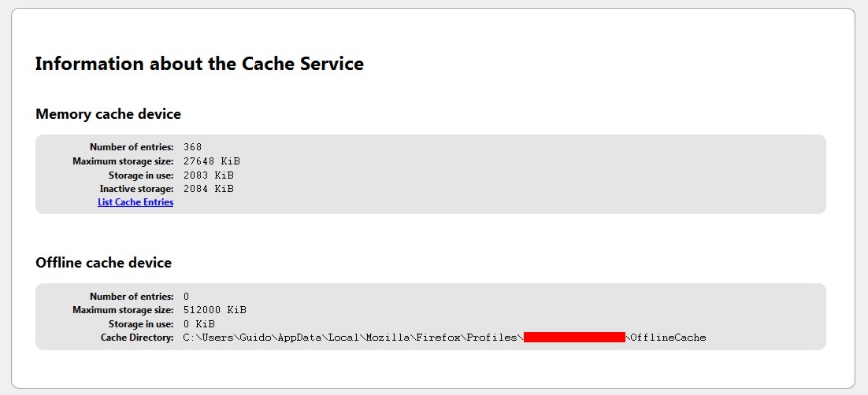Screen dimensions: 868x395
Task: Click the offline cache entries value 0
Action: (187, 297)
